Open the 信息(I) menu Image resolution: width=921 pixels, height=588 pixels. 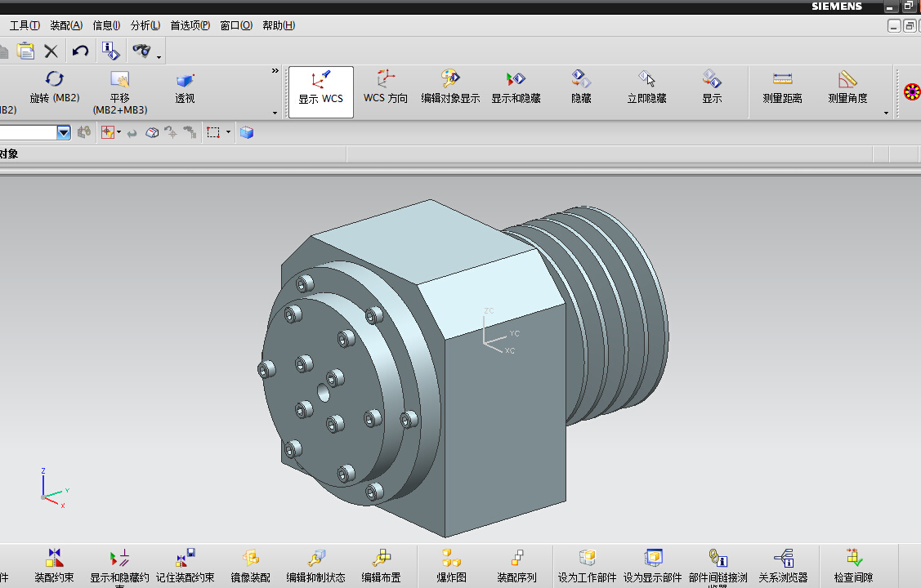tap(106, 25)
